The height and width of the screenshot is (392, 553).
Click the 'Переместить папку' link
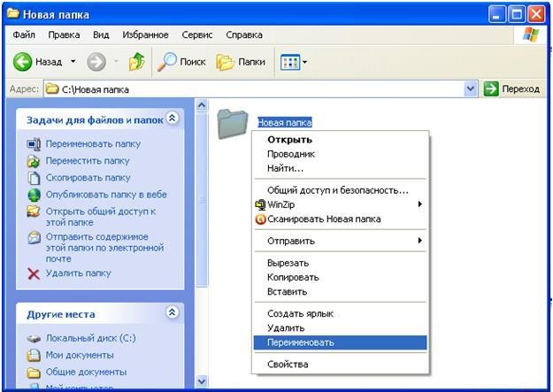(x=88, y=161)
